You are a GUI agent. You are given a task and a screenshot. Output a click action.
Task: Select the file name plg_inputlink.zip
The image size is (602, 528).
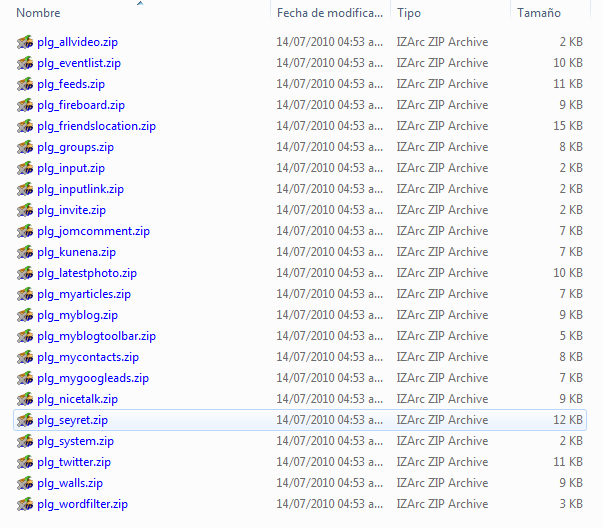pos(81,189)
